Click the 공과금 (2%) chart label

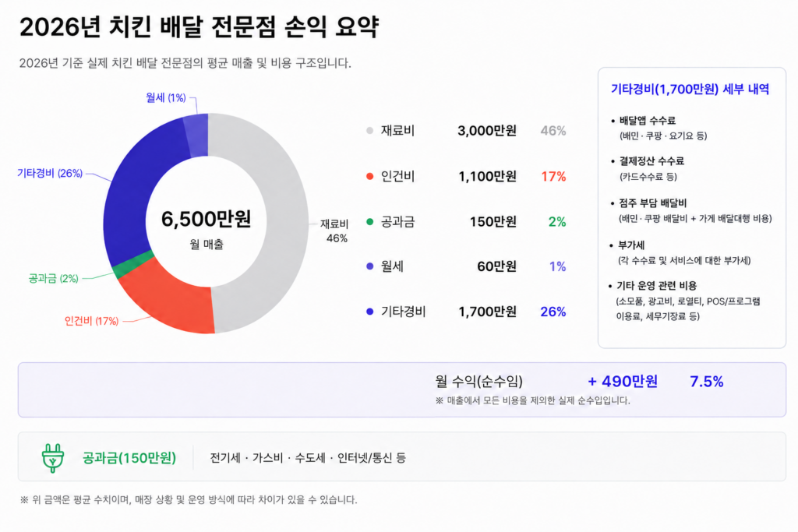click(54, 279)
